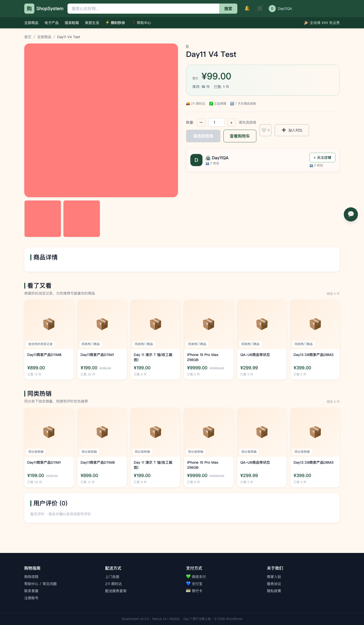The height and width of the screenshot is (625, 364).
Task: Click the Day11QA user avatar in header
Action: 272,9
